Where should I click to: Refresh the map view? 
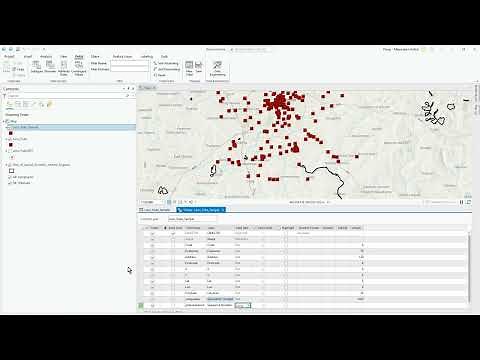pos(468,202)
